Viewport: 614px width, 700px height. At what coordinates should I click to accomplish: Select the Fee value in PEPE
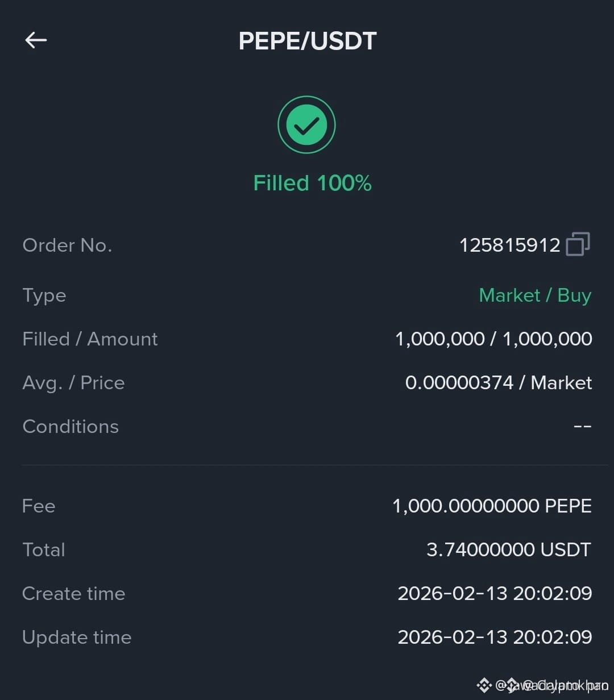492,506
